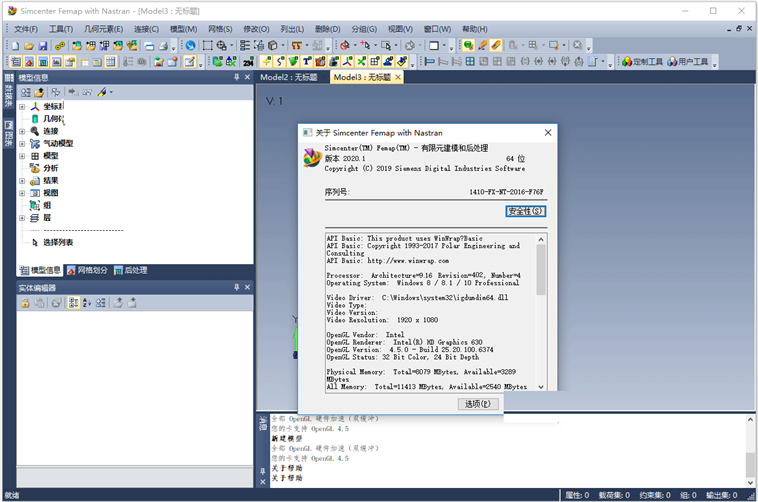Expand the 结果 tree node
Image resolution: width=758 pixels, height=502 pixels.
[22, 181]
